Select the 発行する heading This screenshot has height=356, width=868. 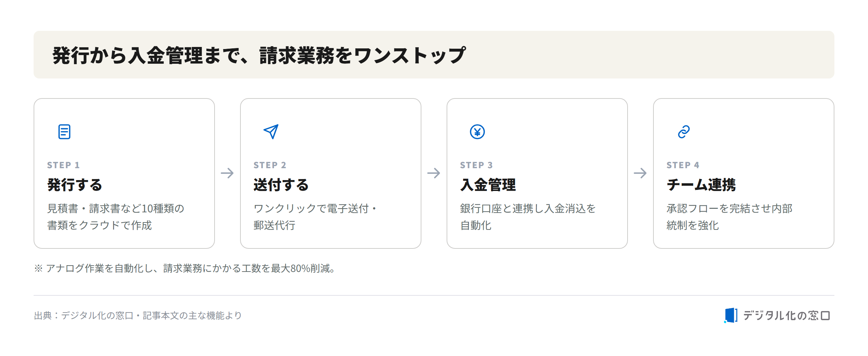click(75, 185)
